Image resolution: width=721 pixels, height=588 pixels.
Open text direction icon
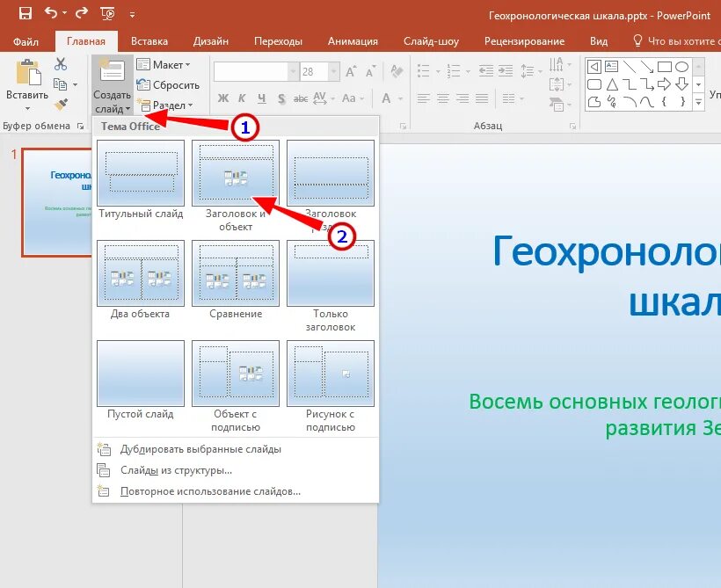point(559,64)
